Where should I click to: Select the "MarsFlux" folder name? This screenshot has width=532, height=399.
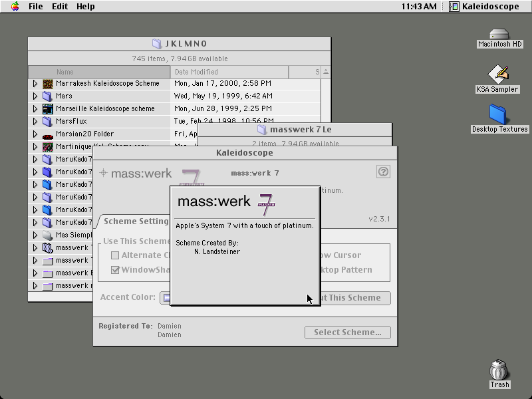[x=71, y=121]
